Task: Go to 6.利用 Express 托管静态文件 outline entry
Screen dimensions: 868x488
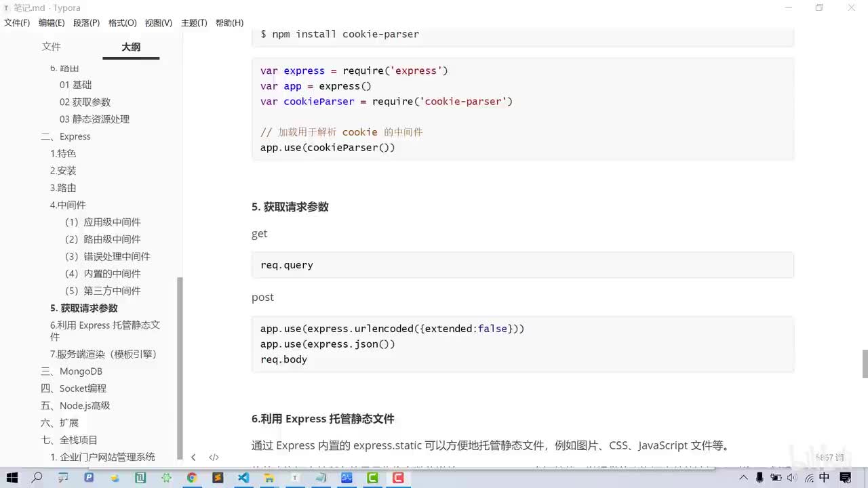Action: (x=105, y=331)
